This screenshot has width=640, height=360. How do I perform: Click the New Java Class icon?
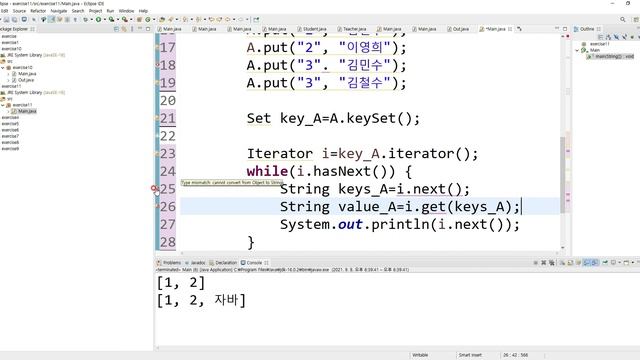tap(148, 19)
